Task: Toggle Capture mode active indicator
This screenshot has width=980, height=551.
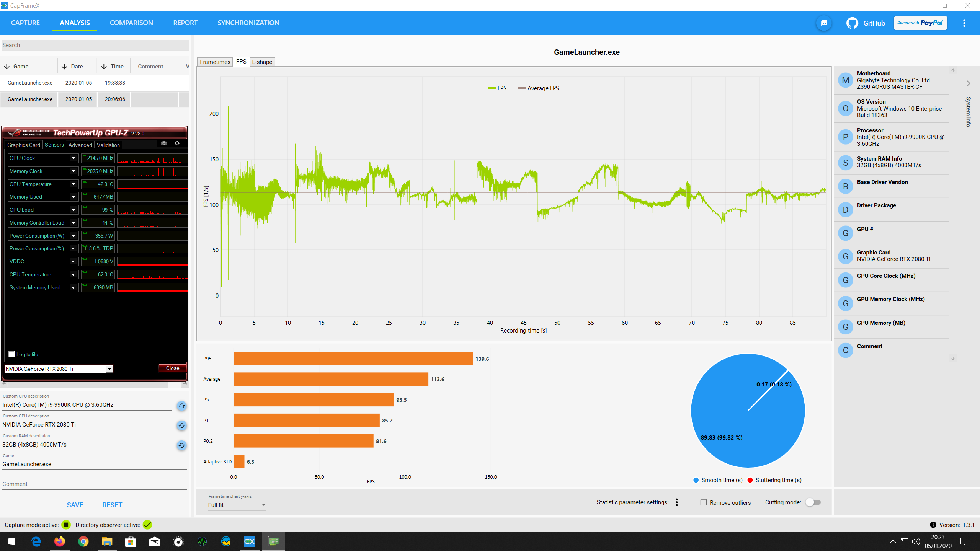Action: 66,525
